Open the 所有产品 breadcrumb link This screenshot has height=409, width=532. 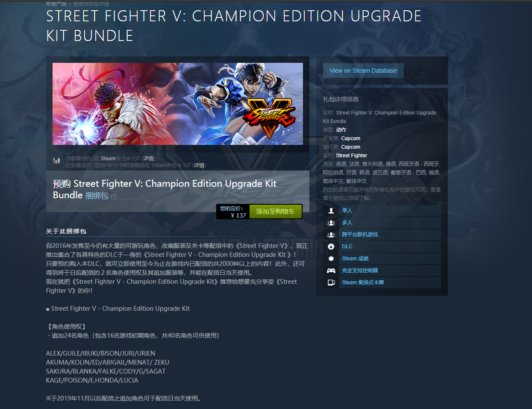point(56,4)
